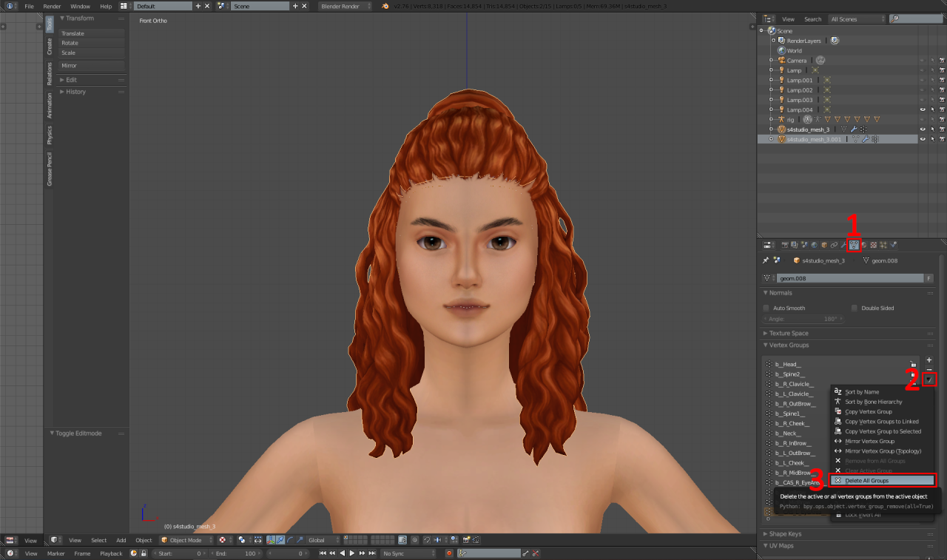Click the snap magnet icon in viewport header
This screenshot has height=560, width=947.
(x=426, y=540)
